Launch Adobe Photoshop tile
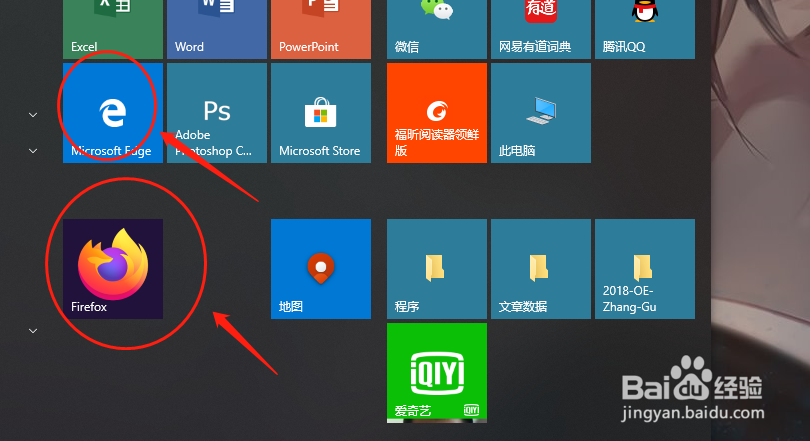This screenshot has width=810, height=441. [217, 113]
